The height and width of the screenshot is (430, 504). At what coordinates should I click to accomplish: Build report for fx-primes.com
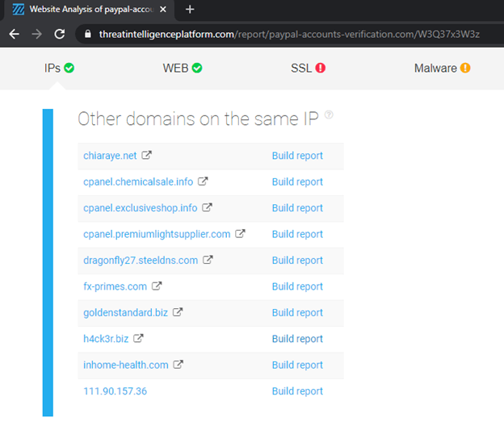(x=297, y=286)
